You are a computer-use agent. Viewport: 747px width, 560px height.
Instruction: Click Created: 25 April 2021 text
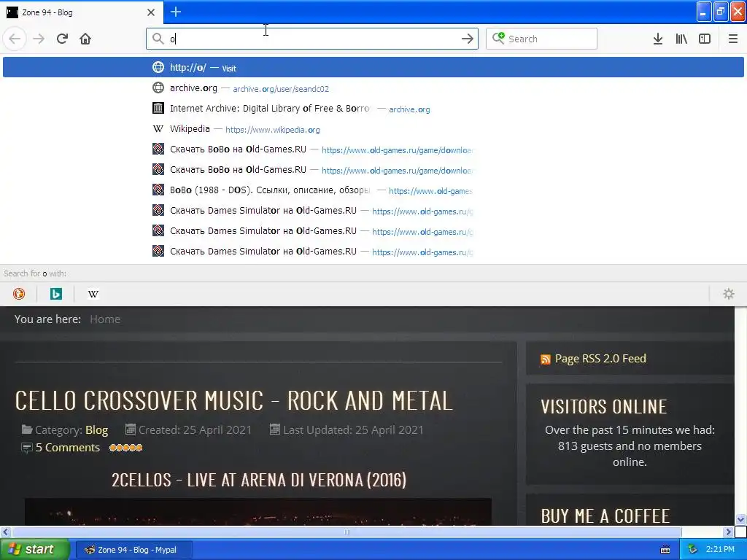(195, 430)
